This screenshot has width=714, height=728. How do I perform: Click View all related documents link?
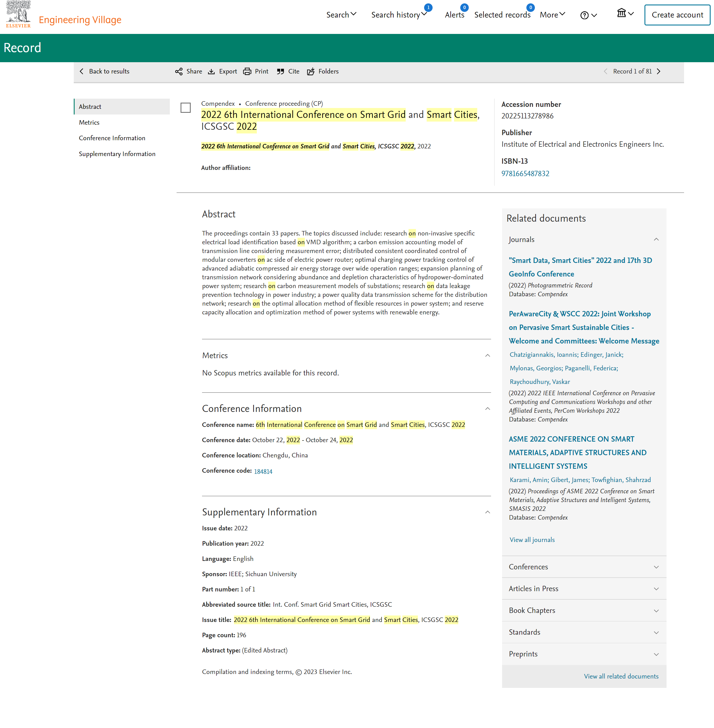(621, 676)
